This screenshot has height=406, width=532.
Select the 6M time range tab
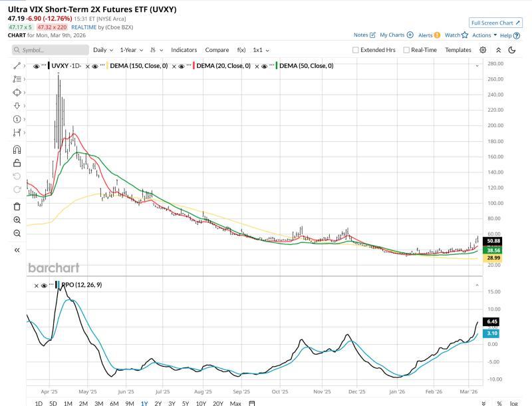pos(114,403)
